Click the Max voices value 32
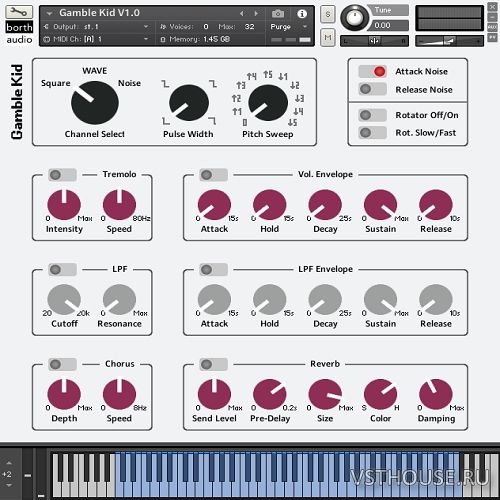 point(250,27)
